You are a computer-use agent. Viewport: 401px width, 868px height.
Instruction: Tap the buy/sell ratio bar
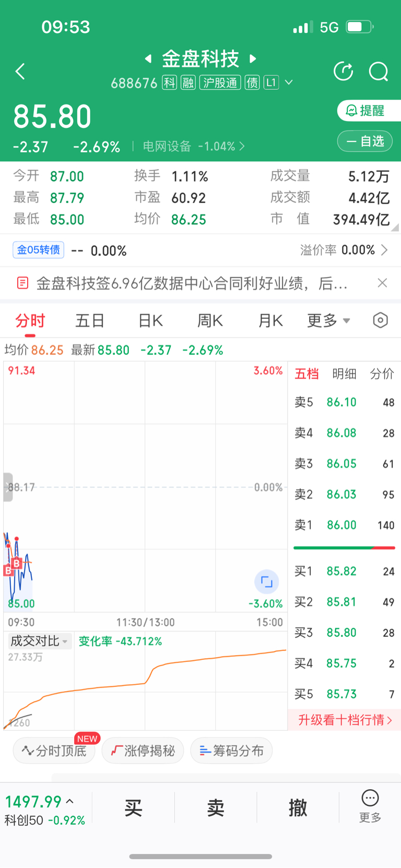pyautogui.click(x=344, y=548)
